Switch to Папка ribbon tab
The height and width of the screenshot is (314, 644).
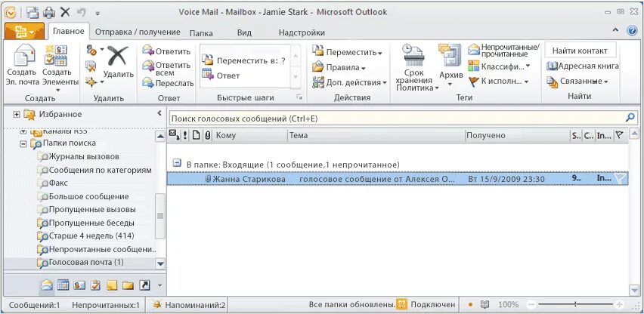(201, 32)
